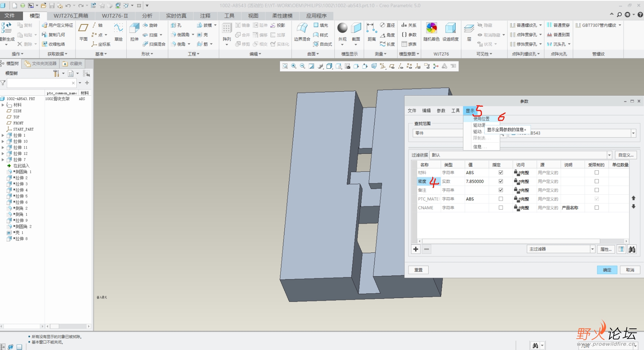644x350 pixels.
Task: Toggle 受限制的 checkbox for 材料 row
Action: pyautogui.click(x=597, y=172)
